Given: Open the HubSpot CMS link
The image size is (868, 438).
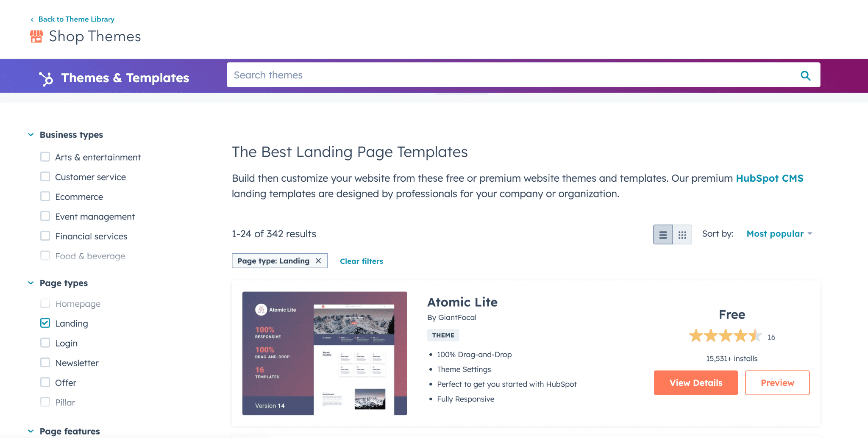Looking at the screenshot, I should click(769, 178).
